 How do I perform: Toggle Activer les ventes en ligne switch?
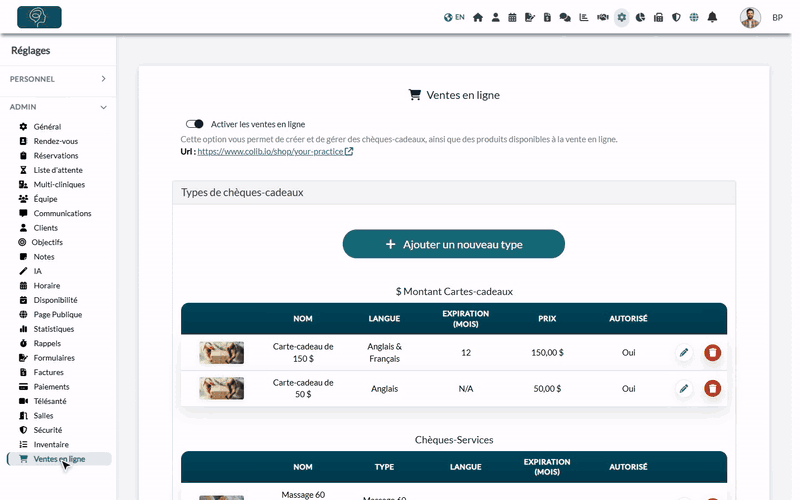click(194, 124)
